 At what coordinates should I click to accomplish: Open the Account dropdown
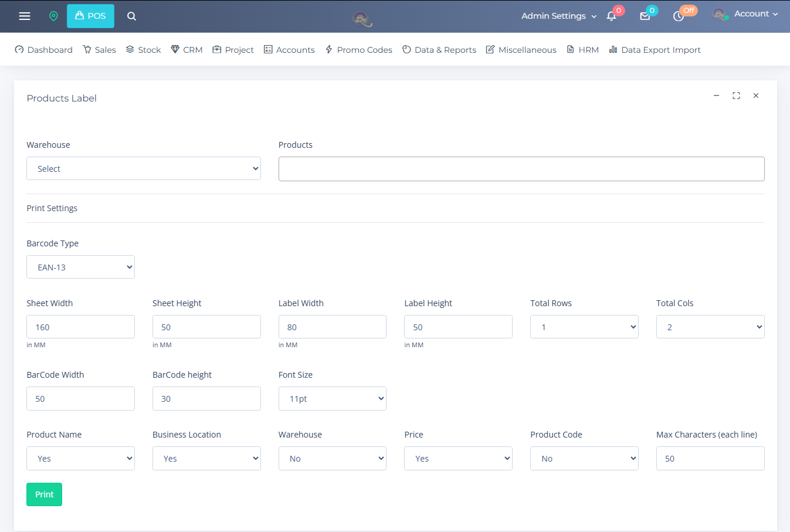756,13
